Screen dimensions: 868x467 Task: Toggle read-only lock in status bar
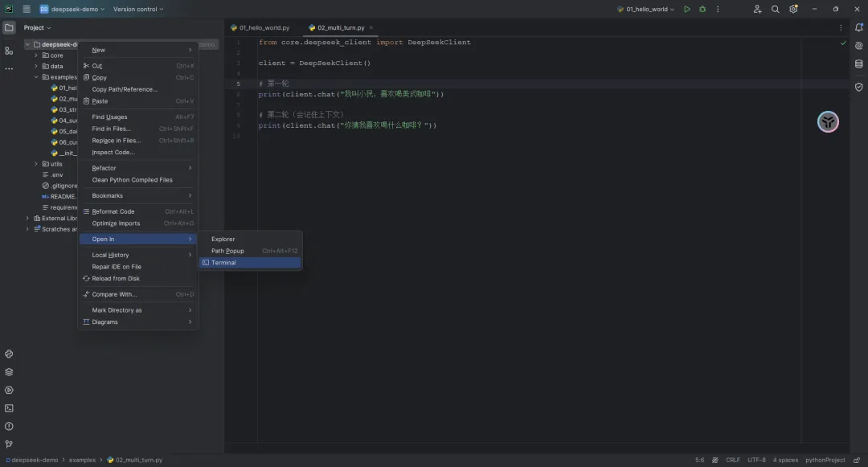(x=857, y=461)
